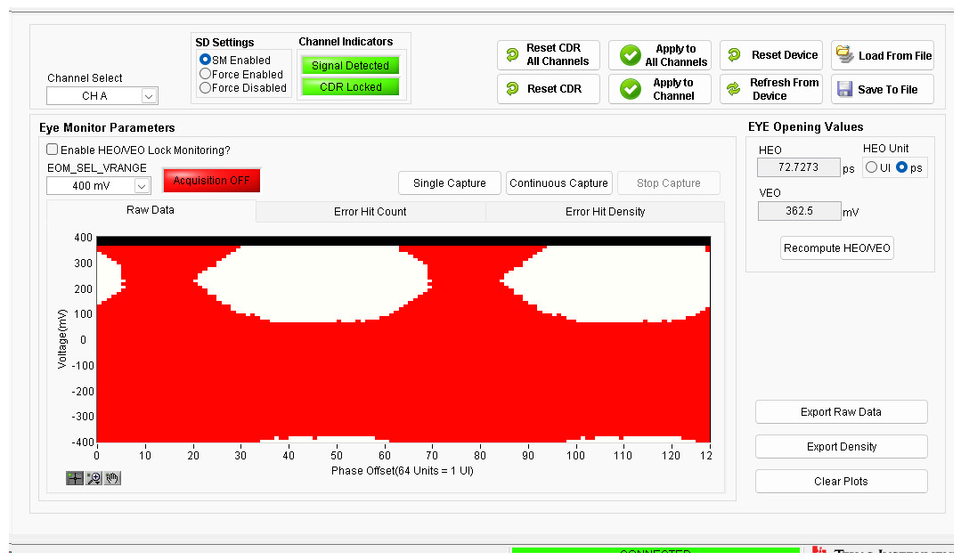Open the Channel Select CH A dropdown
The height and width of the screenshot is (560, 961).
tap(102, 96)
